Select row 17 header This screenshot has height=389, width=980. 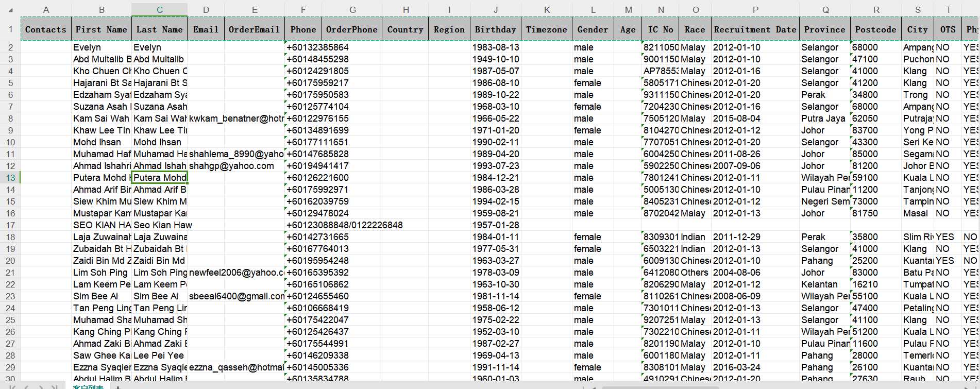(10, 225)
